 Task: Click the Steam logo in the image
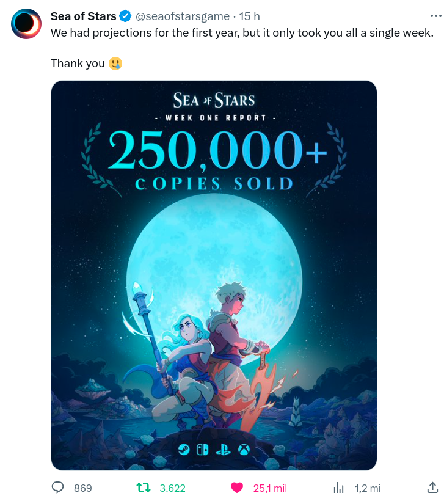pos(184,450)
